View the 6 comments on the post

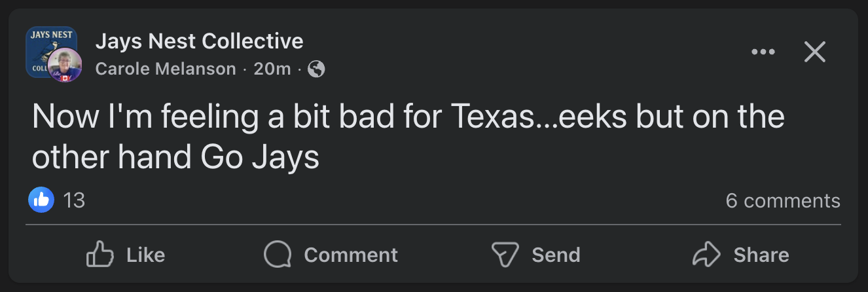[x=782, y=200]
